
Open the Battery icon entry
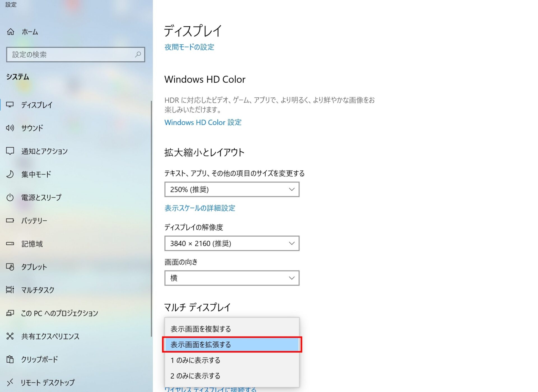point(10,221)
